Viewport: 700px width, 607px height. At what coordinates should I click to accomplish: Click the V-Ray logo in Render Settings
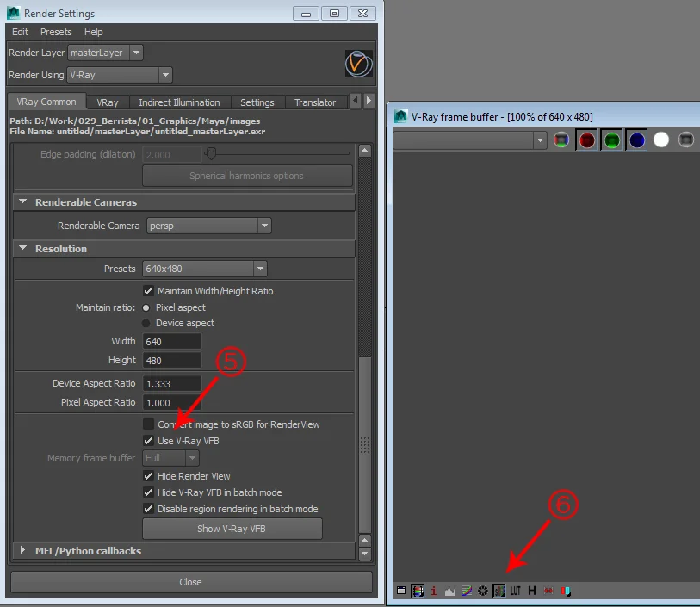pyautogui.click(x=358, y=64)
